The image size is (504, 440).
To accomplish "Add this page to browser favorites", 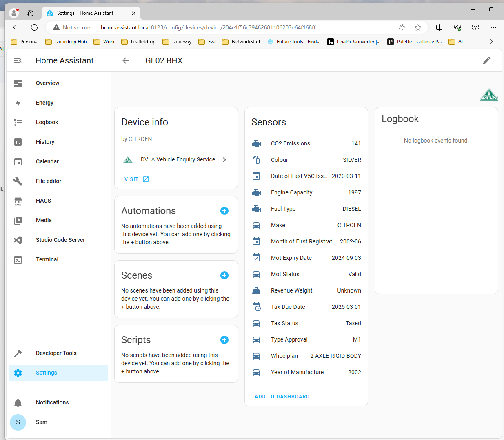I will pyautogui.click(x=418, y=27).
